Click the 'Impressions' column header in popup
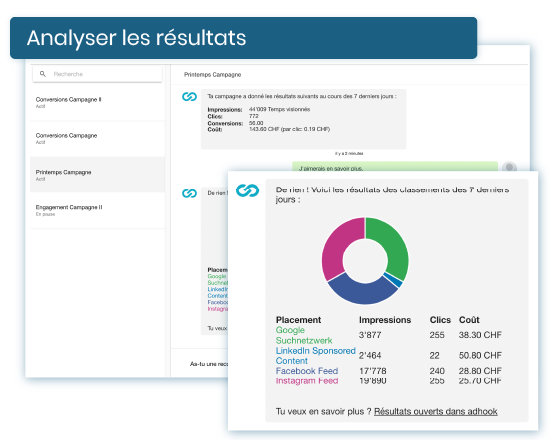 point(385,320)
